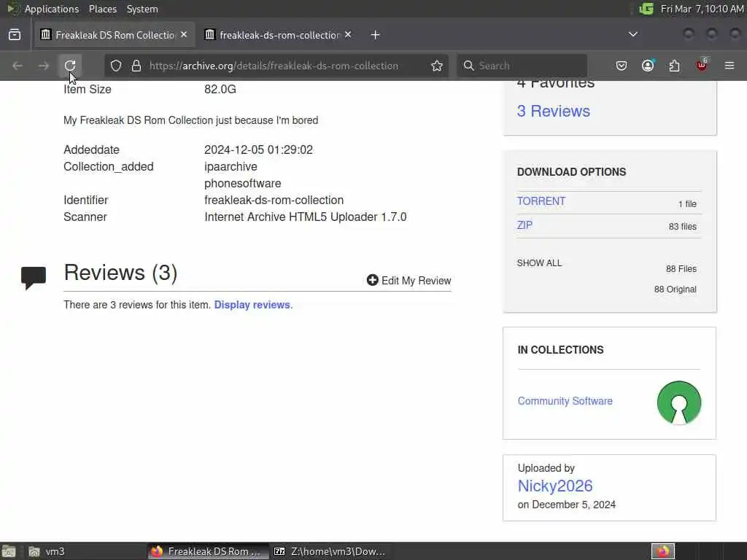Open uploader Nicky2026 profile link
747x560 pixels.
(555, 486)
